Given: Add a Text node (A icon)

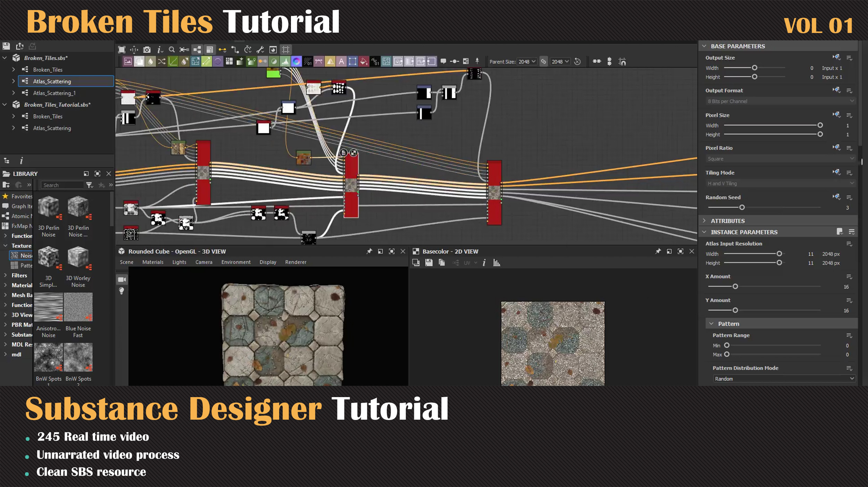Looking at the screenshot, I should coord(341,61).
